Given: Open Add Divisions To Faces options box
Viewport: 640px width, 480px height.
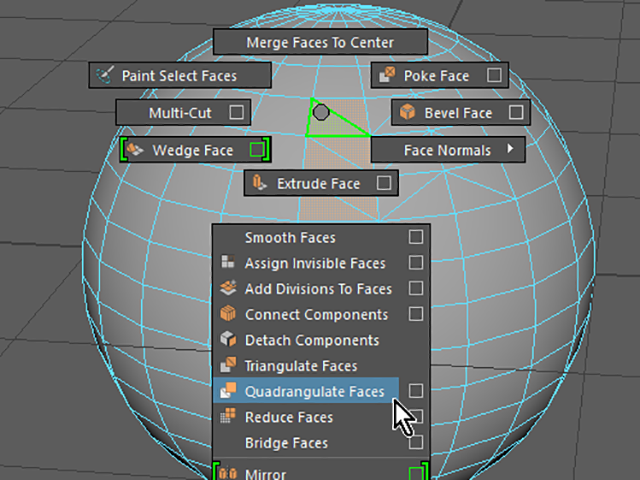Looking at the screenshot, I should [x=416, y=288].
